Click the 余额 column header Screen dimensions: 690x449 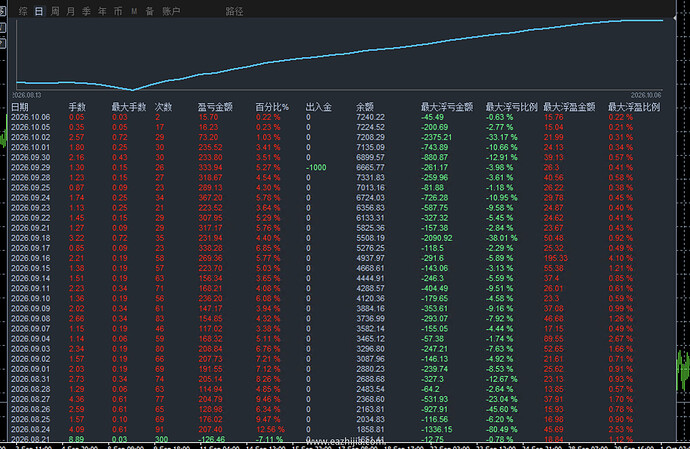tap(365, 107)
